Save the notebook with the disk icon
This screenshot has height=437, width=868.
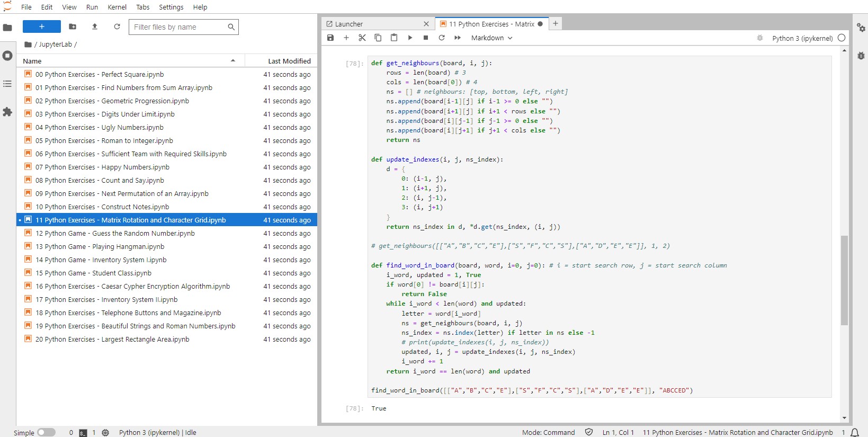[x=330, y=38]
